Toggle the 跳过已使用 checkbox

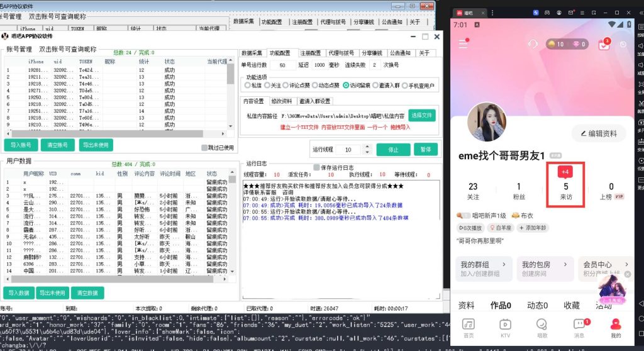click(204, 148)
